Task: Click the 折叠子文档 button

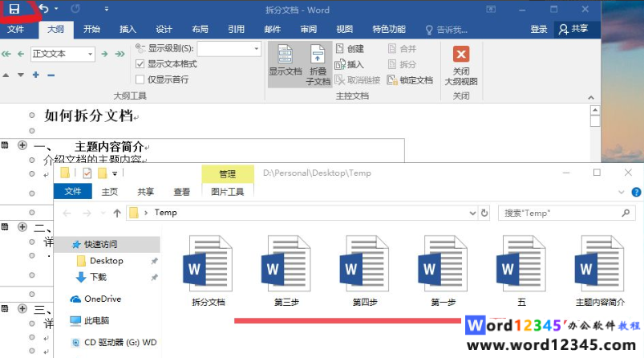Action: point(318,64)
